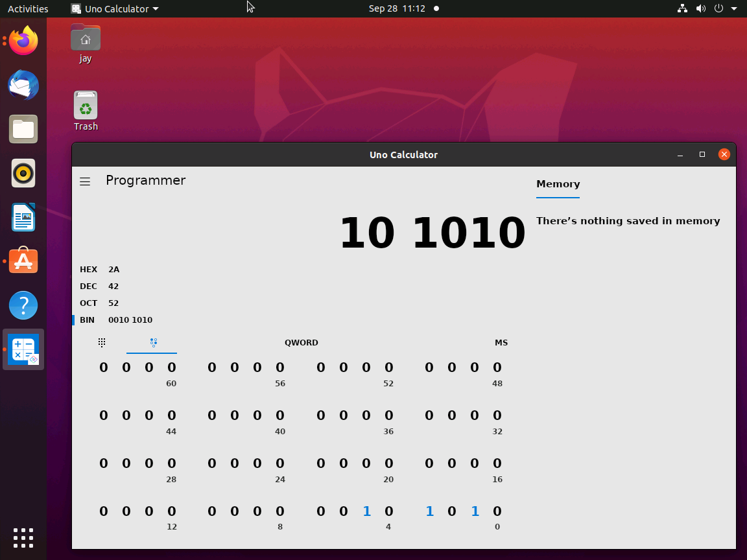Open Ubuntu Software from the dock
This screenshot has width=747, height=560.
click(x=23, y=261)
